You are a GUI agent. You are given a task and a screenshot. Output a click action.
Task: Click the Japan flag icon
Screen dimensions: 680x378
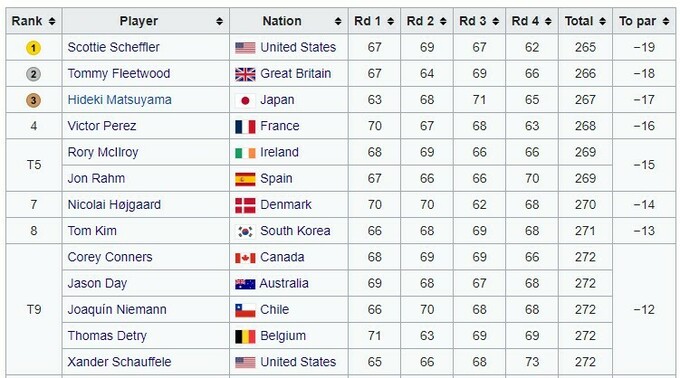point(245,101)
